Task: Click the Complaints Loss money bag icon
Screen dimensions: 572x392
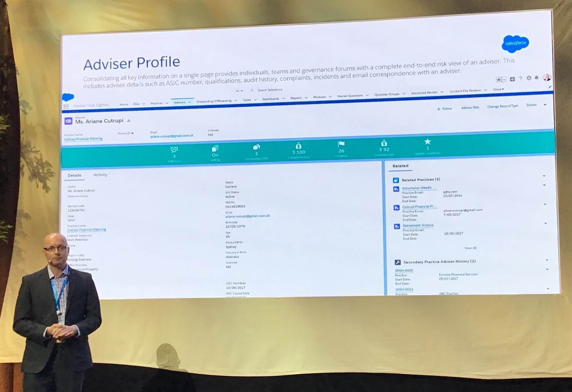Action: (x=298, y=146)
